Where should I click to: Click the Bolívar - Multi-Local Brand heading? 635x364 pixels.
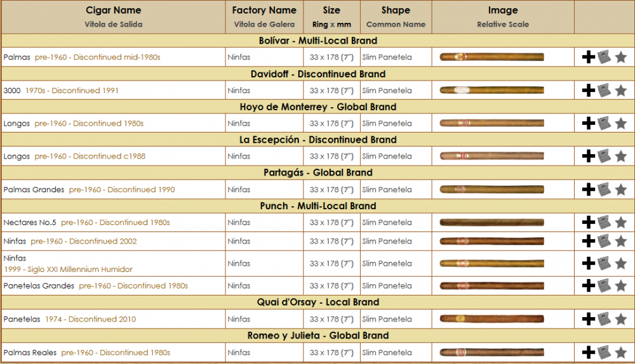tap(318, 41)
